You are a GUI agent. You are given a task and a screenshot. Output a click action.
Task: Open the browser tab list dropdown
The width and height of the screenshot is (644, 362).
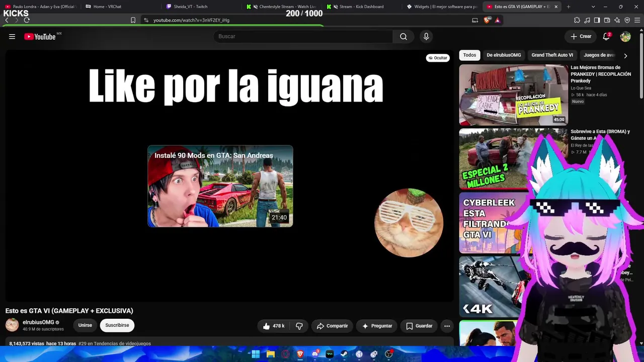point(593,7)
